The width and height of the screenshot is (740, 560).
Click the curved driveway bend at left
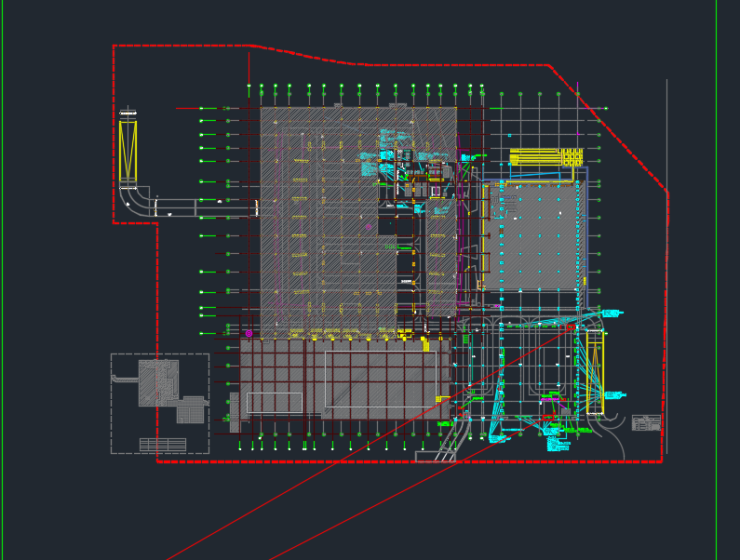(138, 199)
